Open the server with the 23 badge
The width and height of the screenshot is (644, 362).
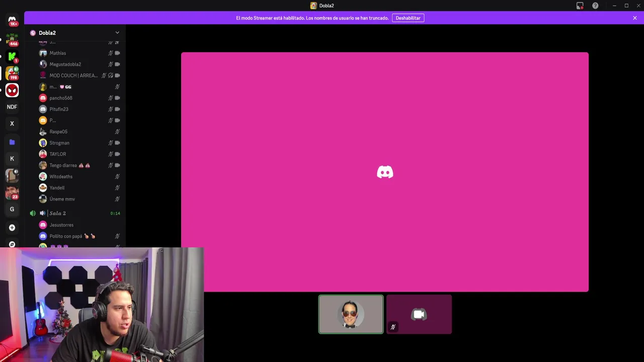[x=12, y=193]
